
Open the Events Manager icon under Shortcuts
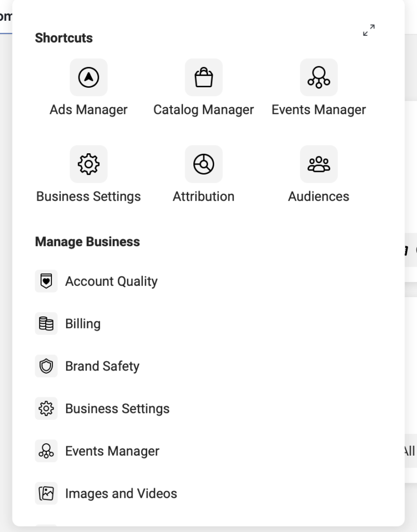click(318, 77)
